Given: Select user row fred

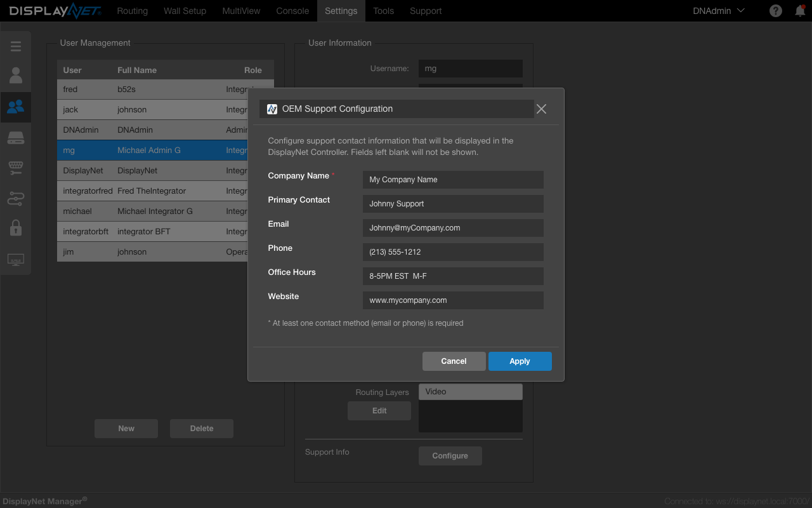Looking at the screenshot, I should (x=152, y=90).
